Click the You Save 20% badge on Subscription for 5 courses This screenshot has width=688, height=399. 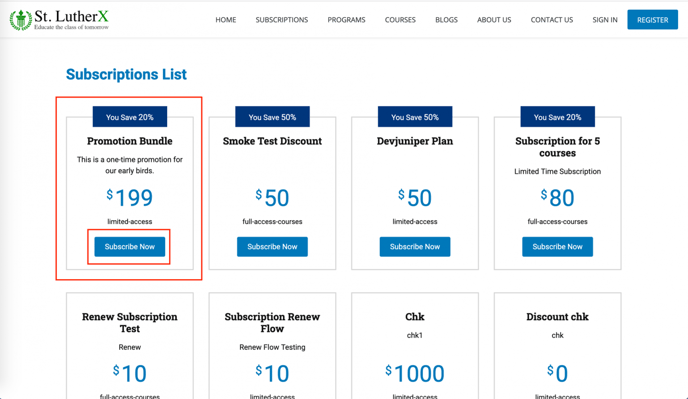[x=558, y=117]
